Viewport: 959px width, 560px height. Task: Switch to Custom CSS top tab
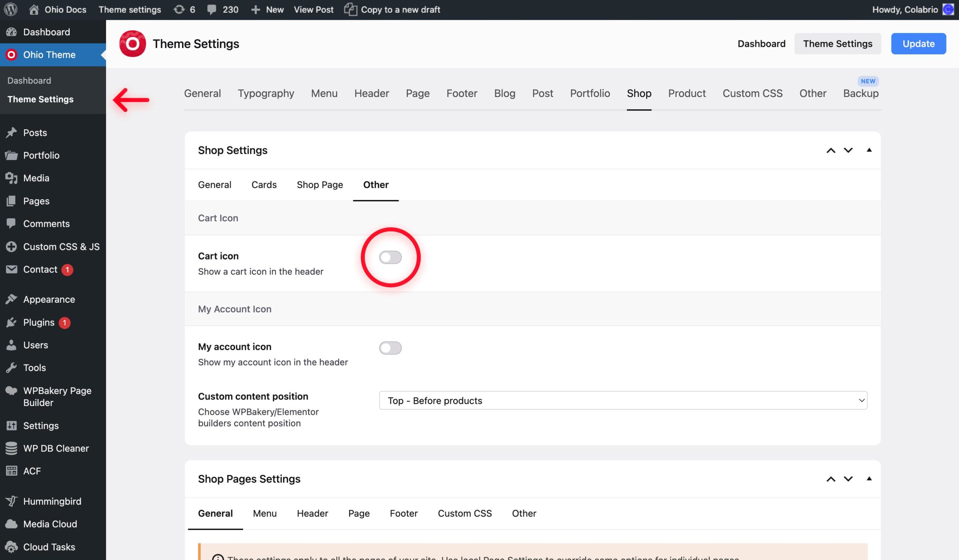(x=752, y=93)
